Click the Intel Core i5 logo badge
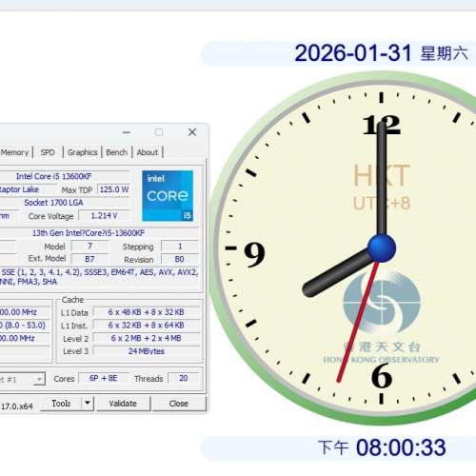This screenshot has height=476, width=476. point(168,196)
